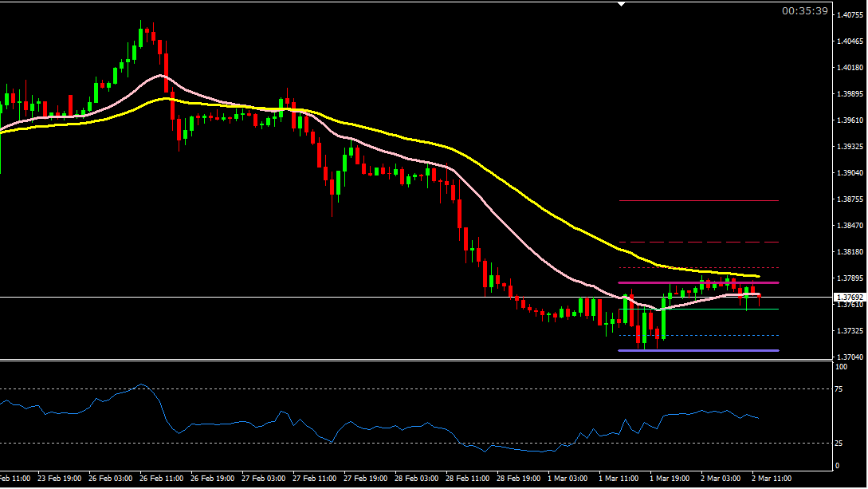The height and width of the screenshot is (489, 868).
Task: Click the 1.40465 price axis label
Action: coord(850,41)
